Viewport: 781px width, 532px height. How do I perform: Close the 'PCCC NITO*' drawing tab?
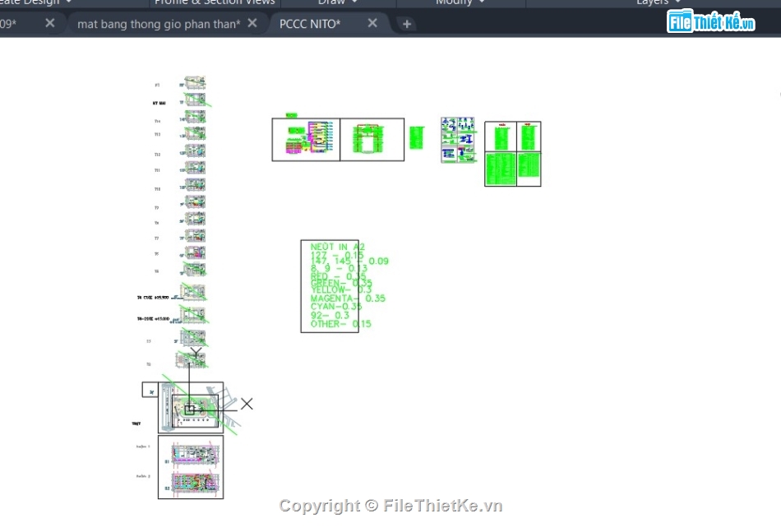pos(372,23)
